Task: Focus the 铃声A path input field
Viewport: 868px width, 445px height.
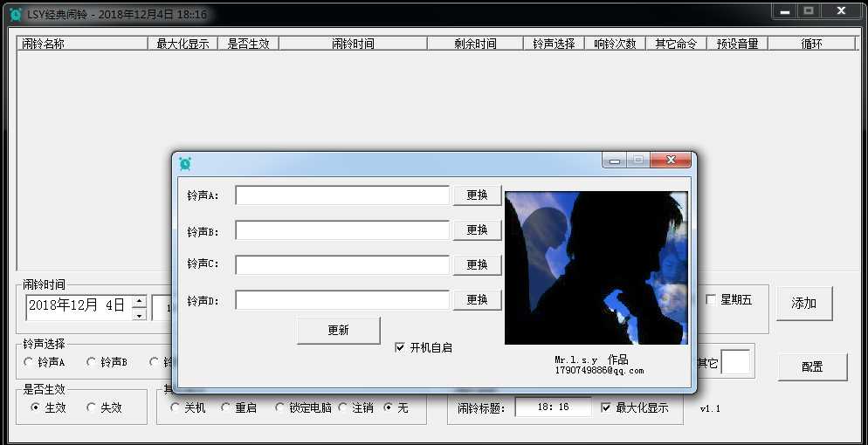Action: [x=342, y=195]
